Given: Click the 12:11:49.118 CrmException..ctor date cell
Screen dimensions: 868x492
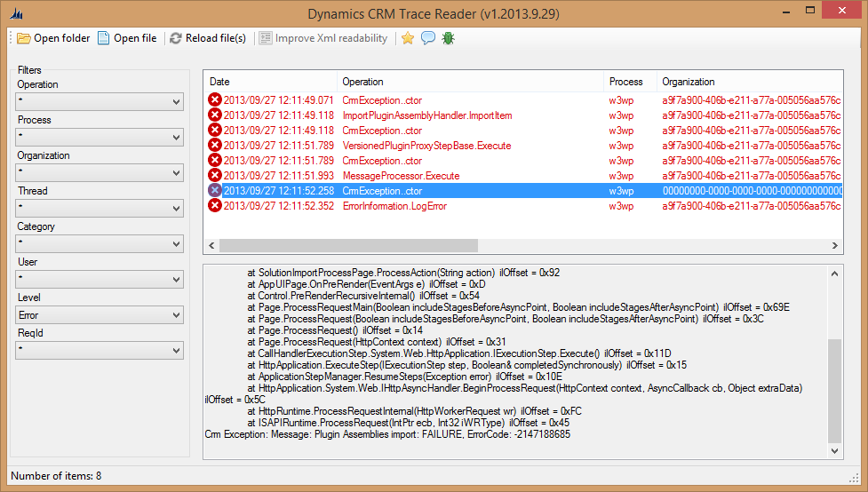Looking at the screenshot, I should click(x=278, y=131).
